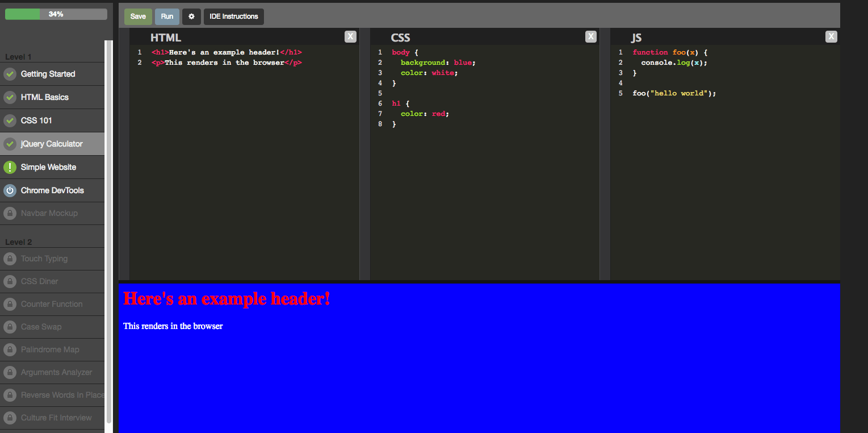Screen dimensions: 868x433
Task: Click the sidebar vertical scrollbar
Action: 110,232
